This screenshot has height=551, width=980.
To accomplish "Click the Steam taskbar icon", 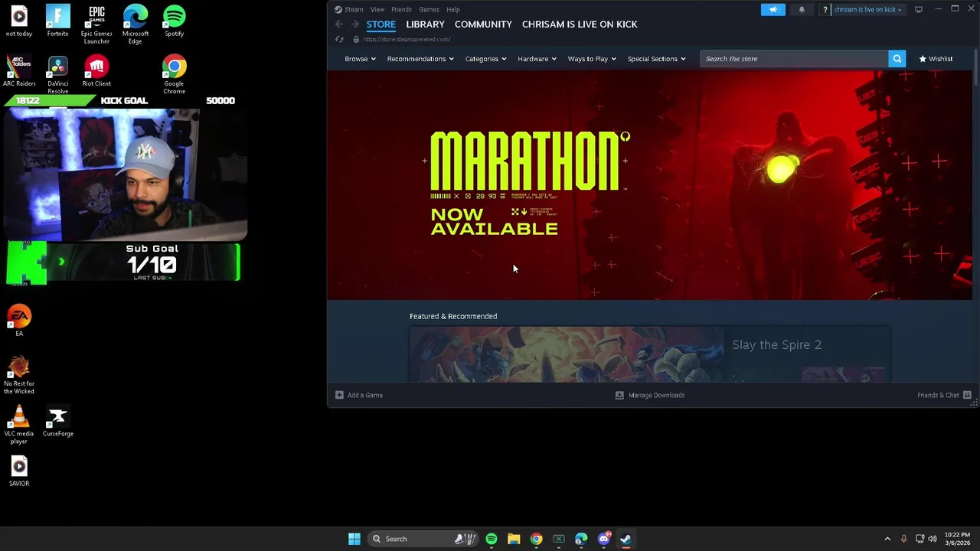I will (x=626, y=539).
